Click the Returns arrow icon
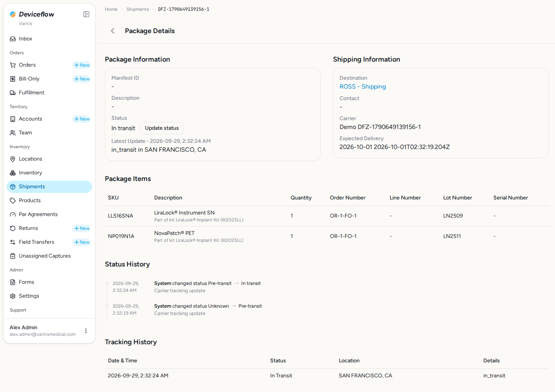The image size is (555, 392). click(x=13, y=228)
